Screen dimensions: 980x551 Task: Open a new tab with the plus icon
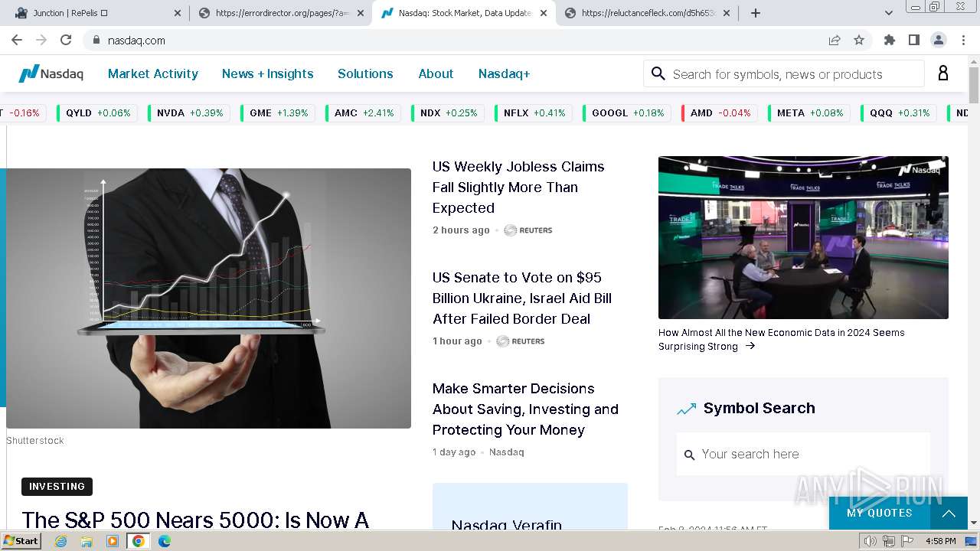756,13
